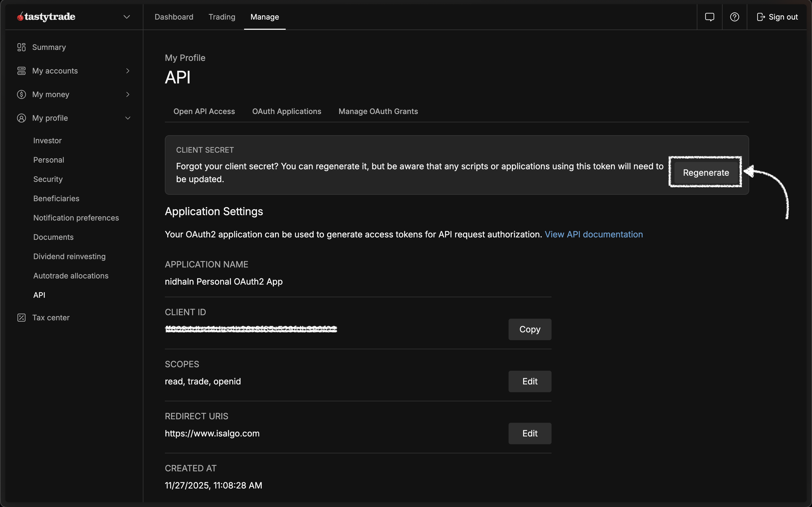Click the My profile person icon
This screenshot has height=507, width=812.
(x=21, y=118)
